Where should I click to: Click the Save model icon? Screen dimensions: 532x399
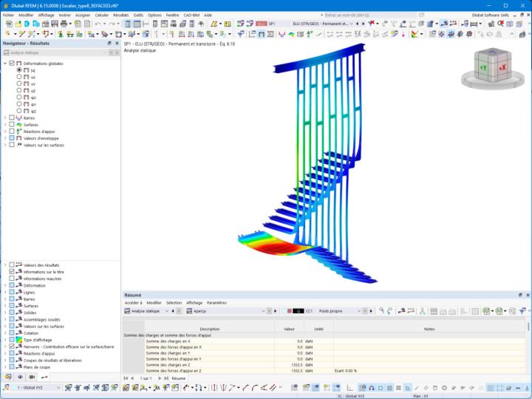54,24
